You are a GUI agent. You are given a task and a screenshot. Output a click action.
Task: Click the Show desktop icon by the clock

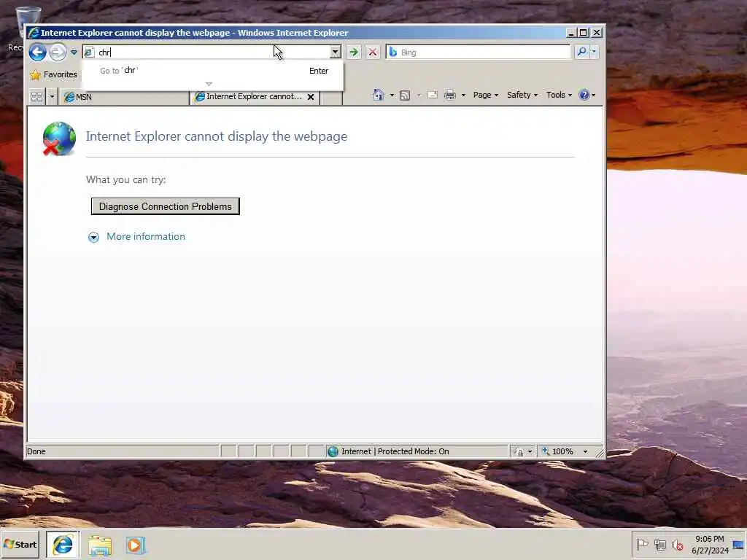(738, 544)
